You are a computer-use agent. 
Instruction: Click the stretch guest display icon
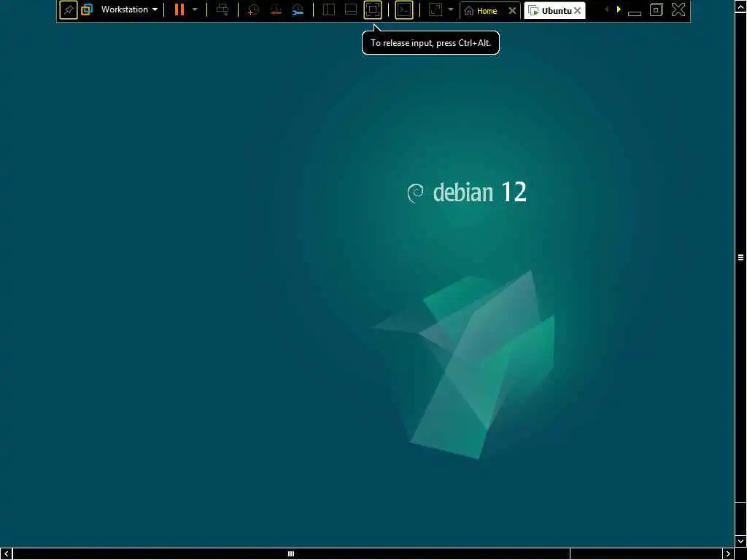coord(436,10)
